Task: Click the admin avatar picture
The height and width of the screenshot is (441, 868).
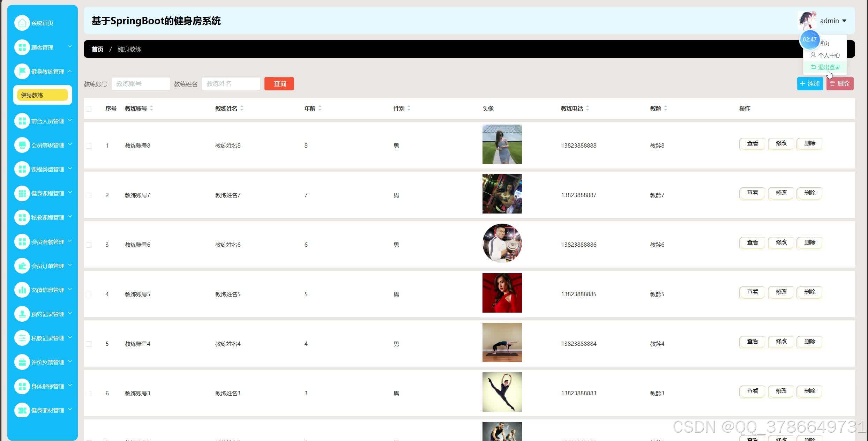Action: 807,21
